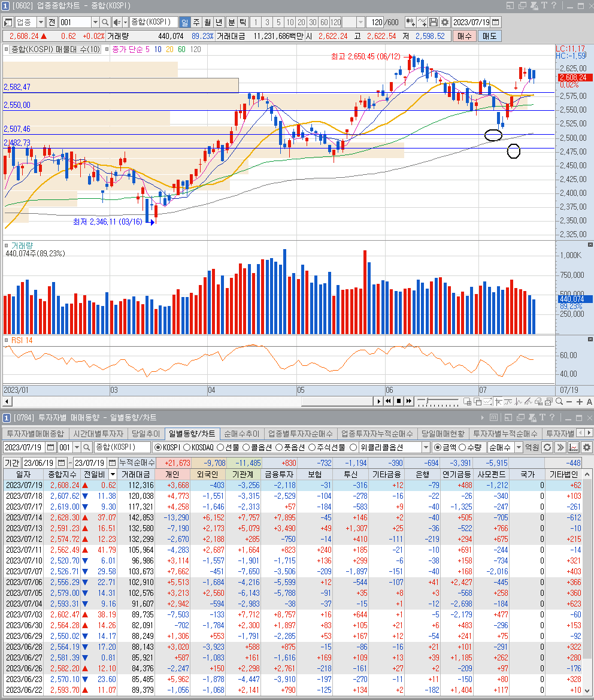Switch to 순매수추이 tab
This screenshot has height=700, width=594.
(241, 434)
